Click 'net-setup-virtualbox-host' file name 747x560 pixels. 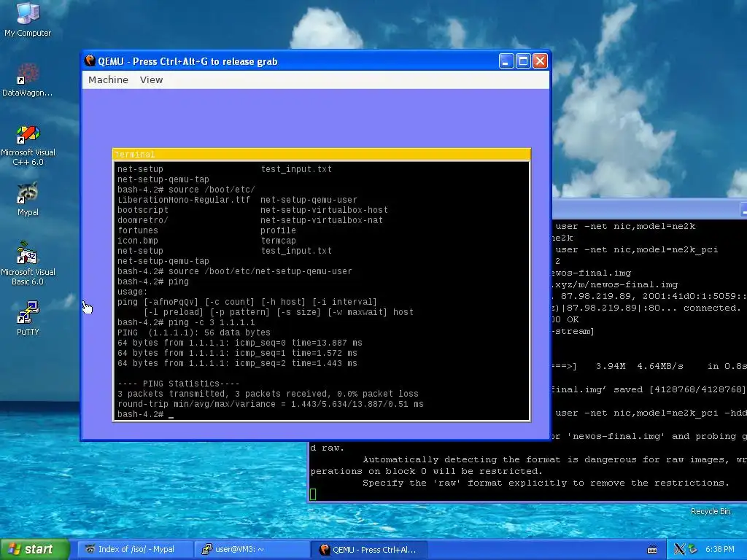point(324,210)
